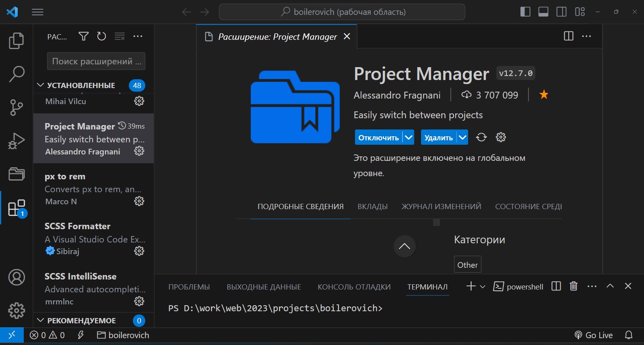Click boilerovich folder in status bar

123,335
